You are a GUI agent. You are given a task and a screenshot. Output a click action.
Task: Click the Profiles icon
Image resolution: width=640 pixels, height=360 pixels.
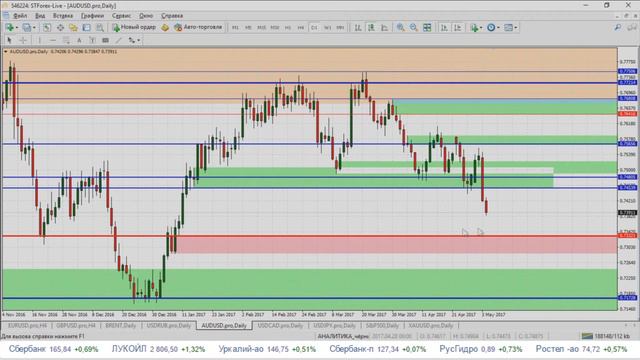click(x=27, y=27)
